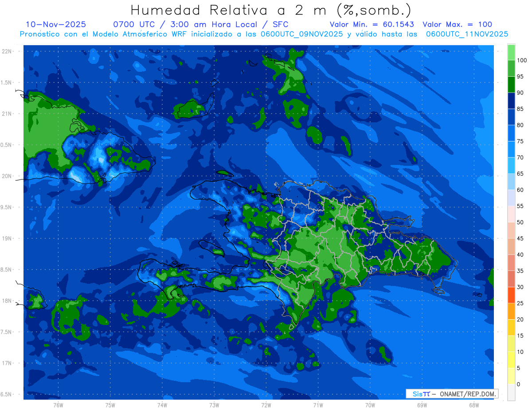Click the '72W' longitude label
Viewport: 532px width, 411px height.
(266, 405)
